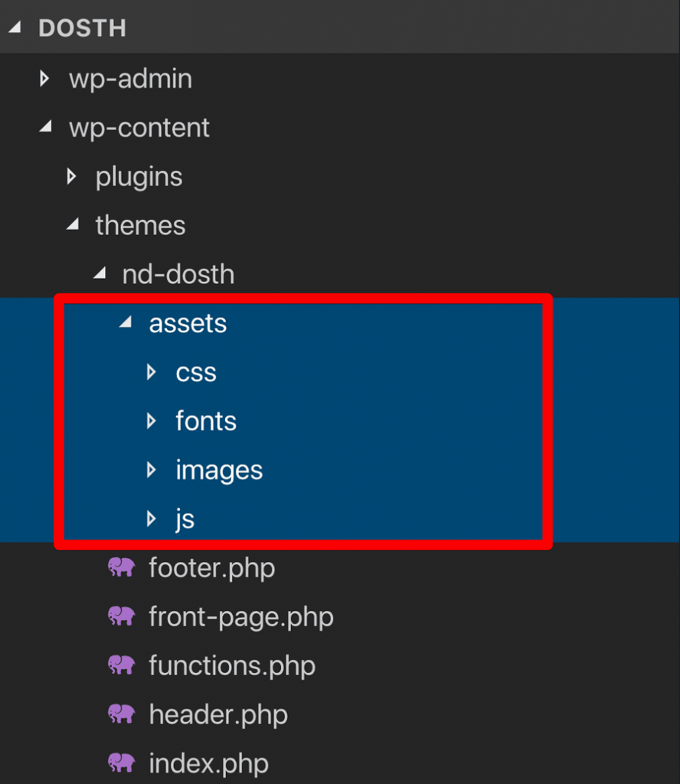Viewport: 680px width, 784px height.
Task: Collapse the assets folder arrow
Action: click(x=125, y=323)
